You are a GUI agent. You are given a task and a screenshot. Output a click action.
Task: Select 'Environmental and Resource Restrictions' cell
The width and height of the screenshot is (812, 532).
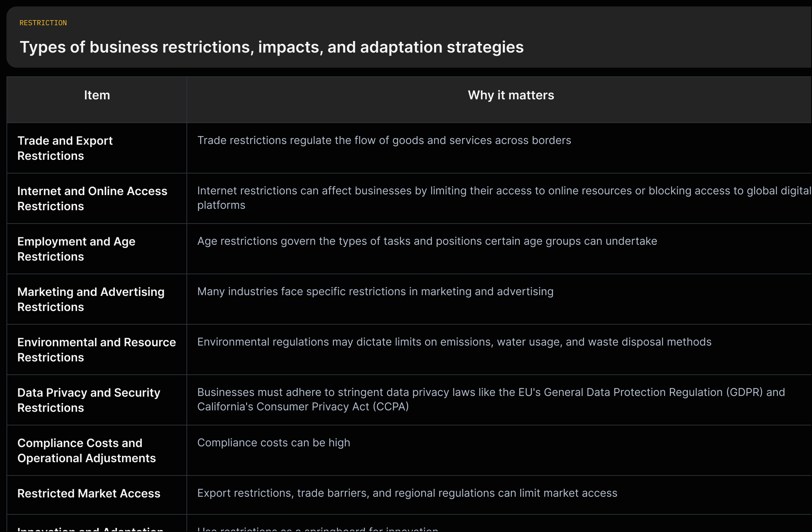point(97,350)
